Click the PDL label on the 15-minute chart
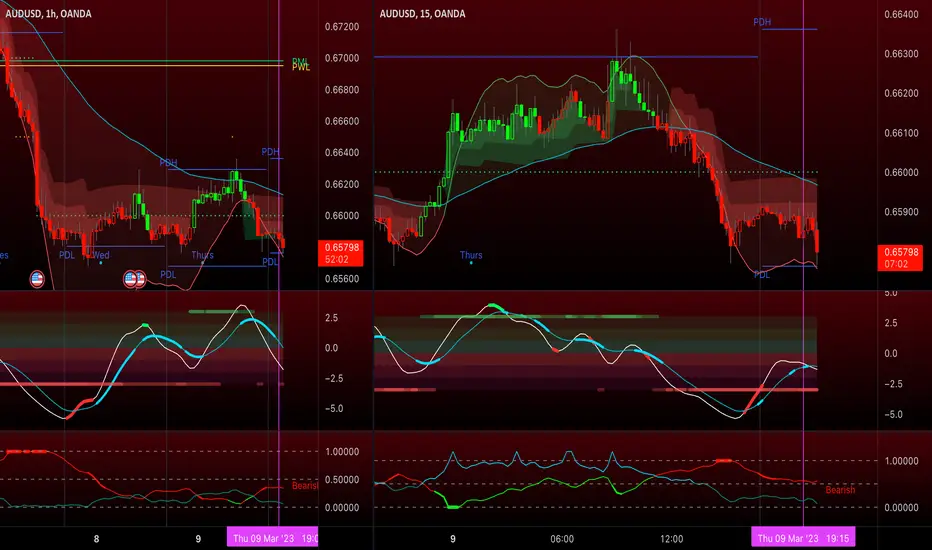 (x=762, y=274)
